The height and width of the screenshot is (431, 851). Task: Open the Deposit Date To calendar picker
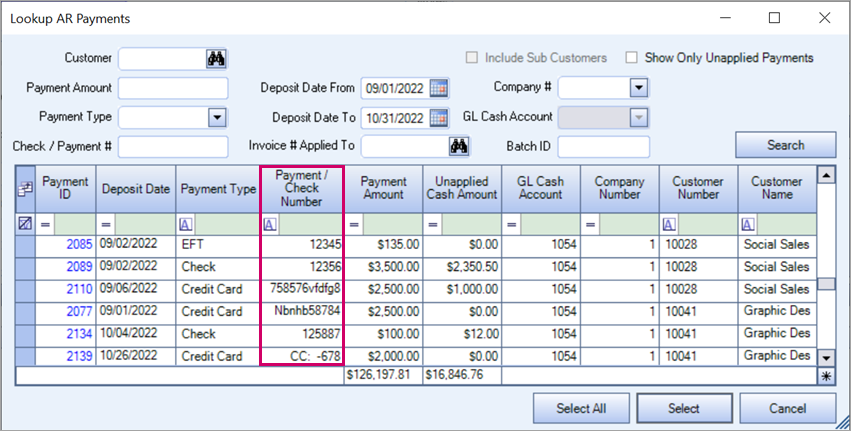coord(439,117)
